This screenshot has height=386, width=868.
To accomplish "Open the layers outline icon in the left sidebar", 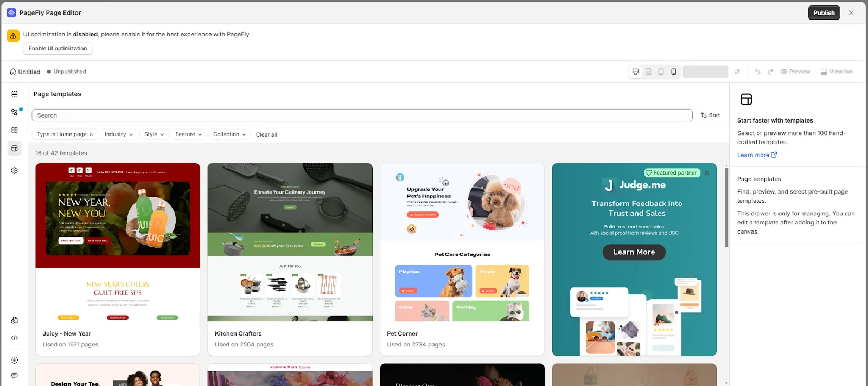I will (15, 94).
